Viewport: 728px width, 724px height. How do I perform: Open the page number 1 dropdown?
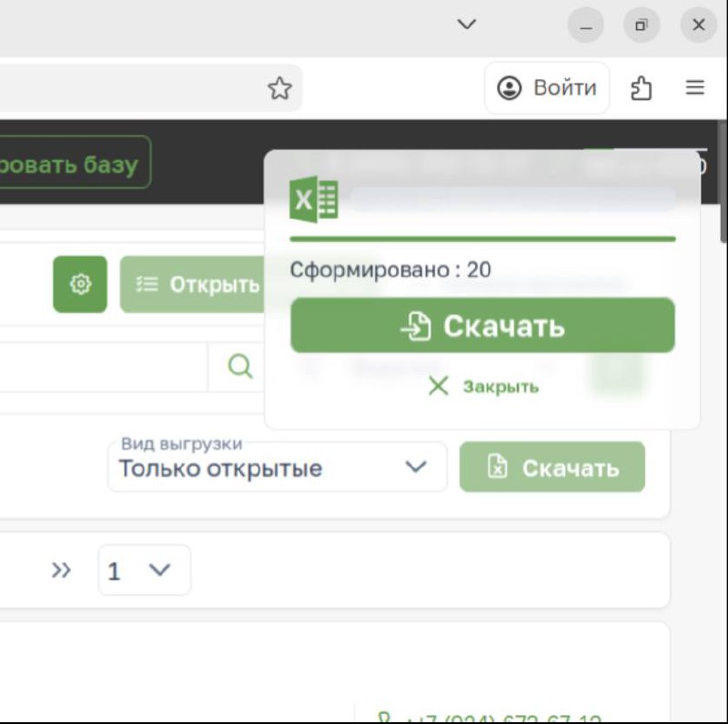(x=145, y=570)
